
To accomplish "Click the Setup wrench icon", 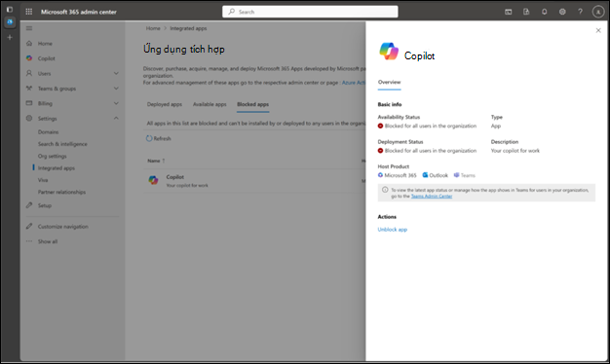I will 29,205.
